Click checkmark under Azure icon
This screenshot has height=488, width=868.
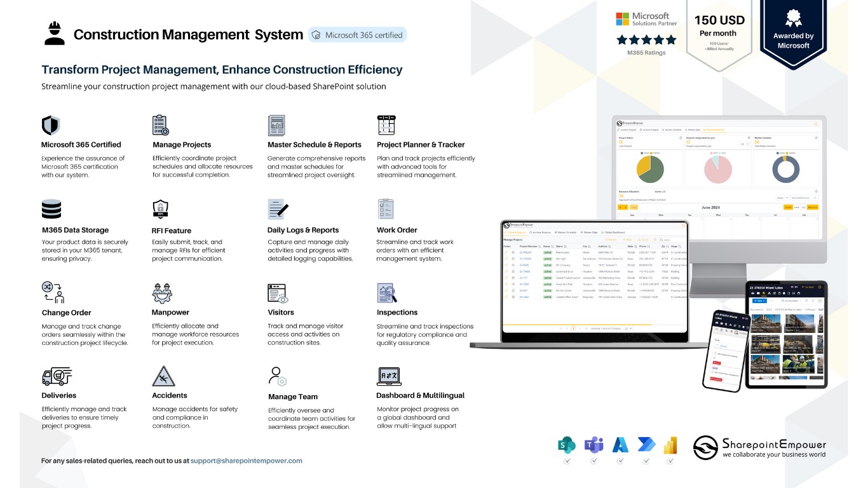(x=620, y=461)
